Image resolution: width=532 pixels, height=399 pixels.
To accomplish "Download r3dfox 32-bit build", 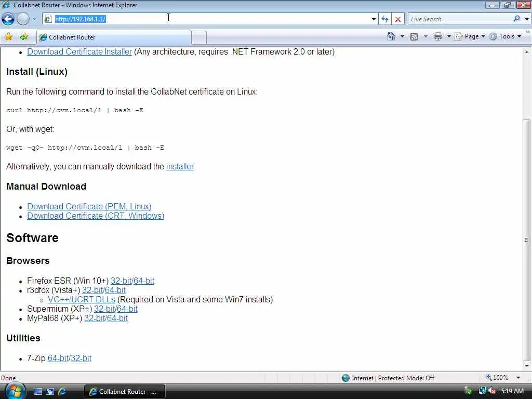I will [x=92, y=290].
